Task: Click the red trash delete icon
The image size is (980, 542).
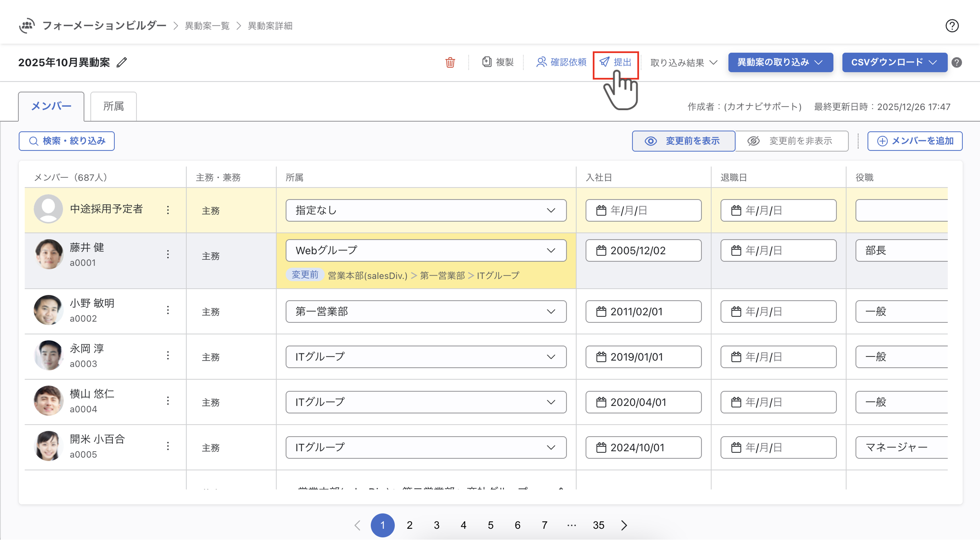Action: [450, 62]
